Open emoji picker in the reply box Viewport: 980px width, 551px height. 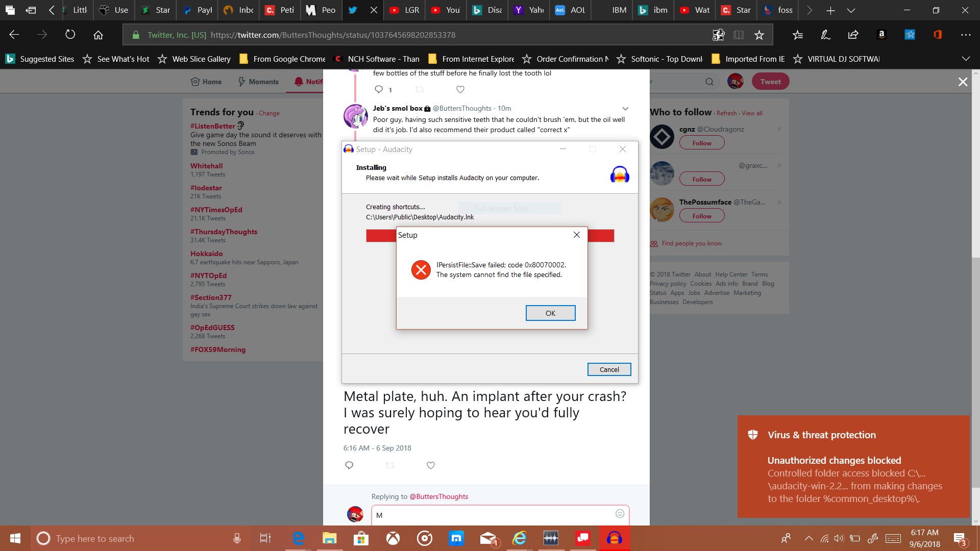[x=620, y=514]
